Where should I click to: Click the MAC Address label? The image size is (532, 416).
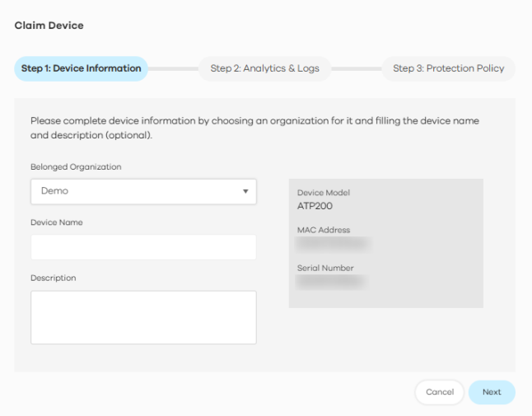pyautogui.click(x=324, y=231)
